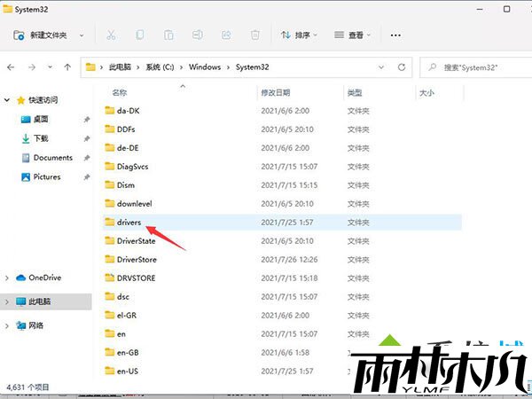Collapse the 快速访问 section
The width and height of the screenshot is (532, 399).
pos(9,99)
